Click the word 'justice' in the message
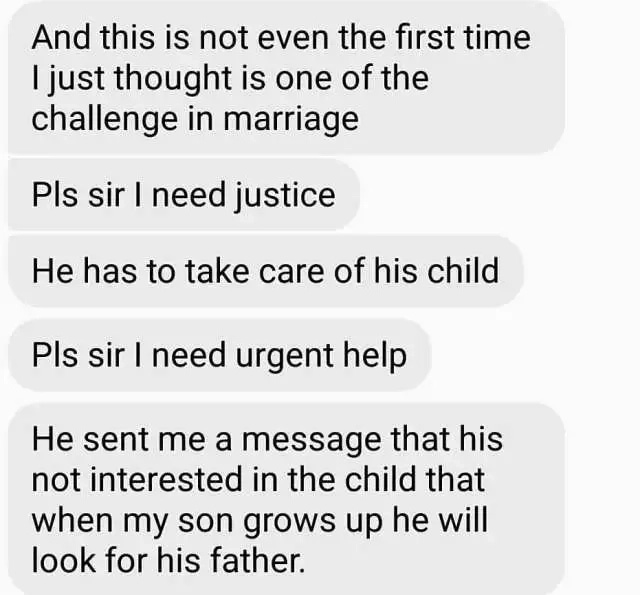The height and width of the screenshot is (595, 640). [x=284, y=196]
